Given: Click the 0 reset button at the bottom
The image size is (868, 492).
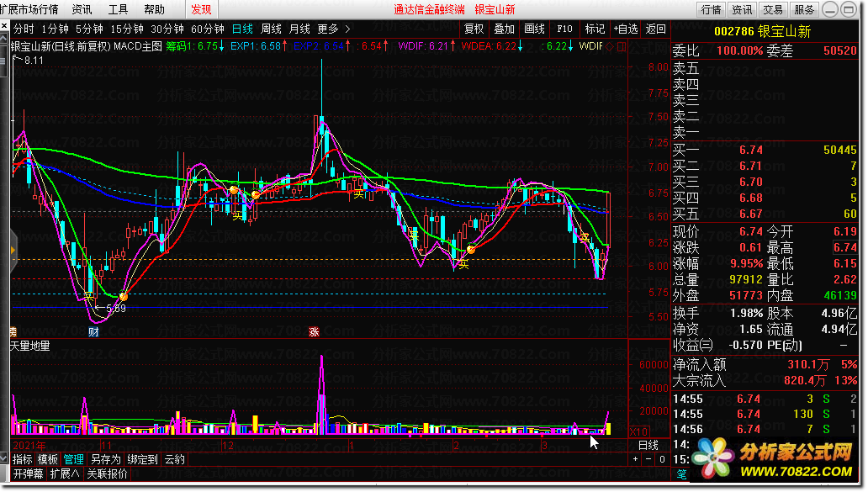Looking at the screenshot, I should click(662, 459).
